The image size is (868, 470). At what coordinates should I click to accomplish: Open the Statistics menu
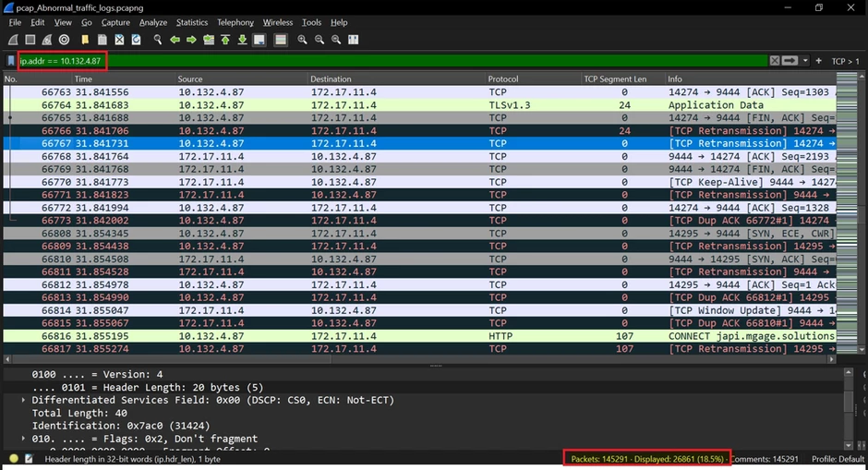192,22
